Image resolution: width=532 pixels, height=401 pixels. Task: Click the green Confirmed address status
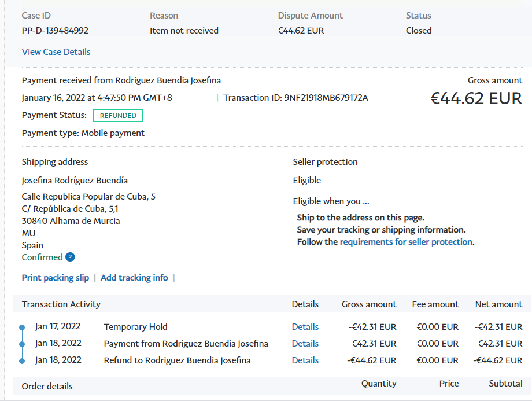(42, 257)
